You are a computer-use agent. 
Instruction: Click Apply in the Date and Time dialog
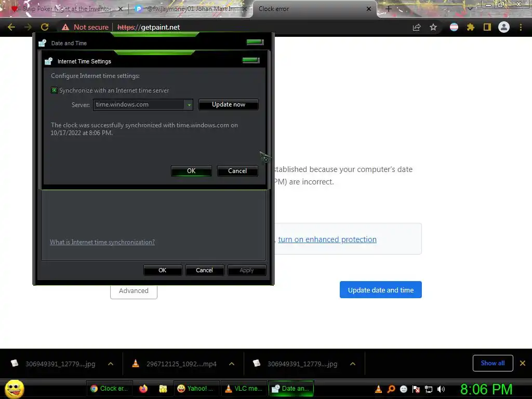247,270
